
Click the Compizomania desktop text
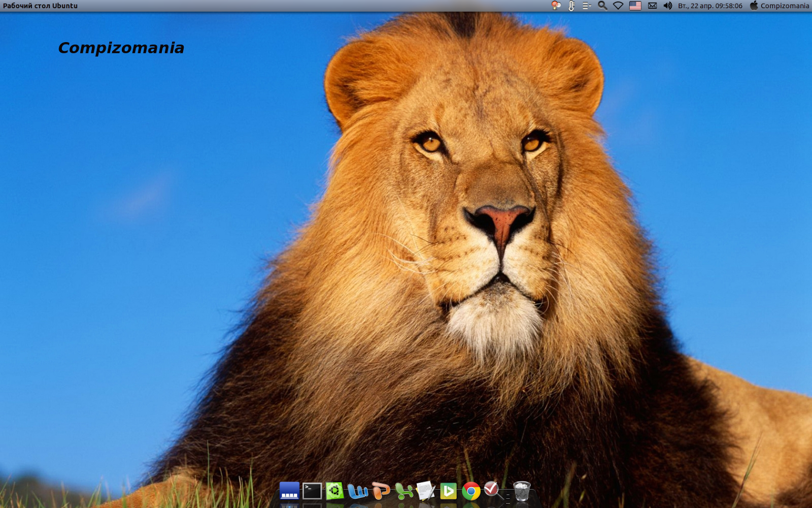[x=121, y=48]
